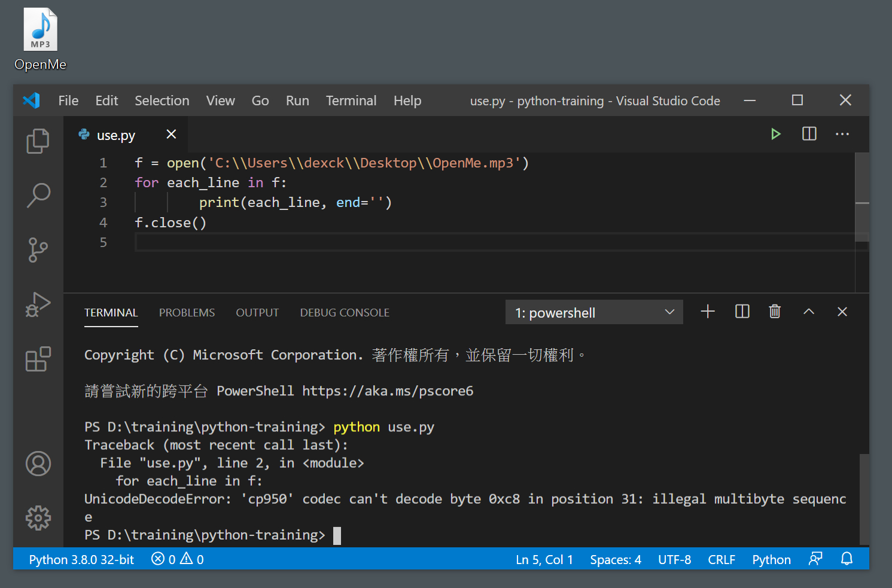Open the View menu

tap(221, 100)
